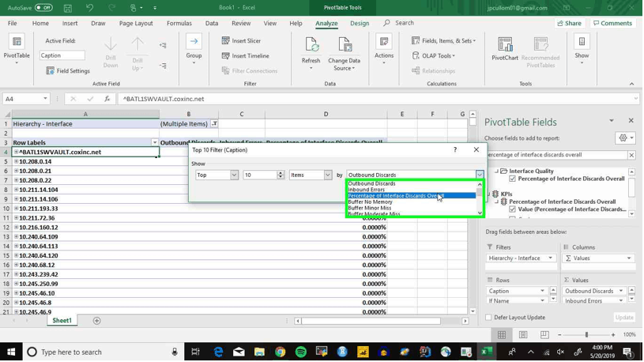Open the Hierarchy - Interface filter field dropdown
644x362 pixels.
click(550, 258)
